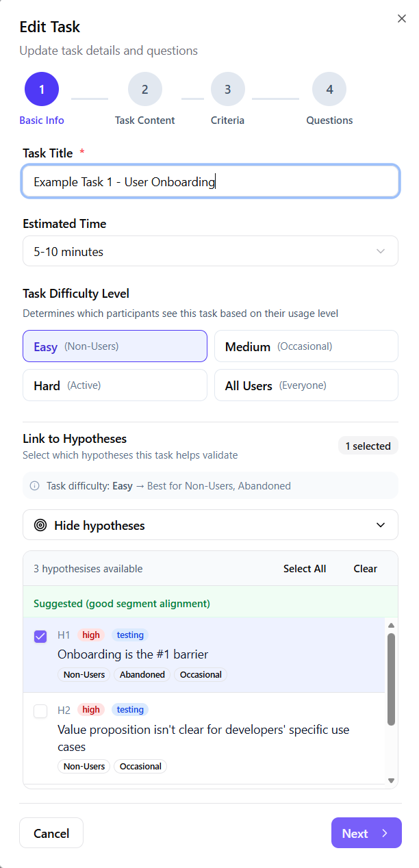Choose All Users (Everyone) difficulty
This screenshot has width=419, height=868.
(x=306, y=385)
